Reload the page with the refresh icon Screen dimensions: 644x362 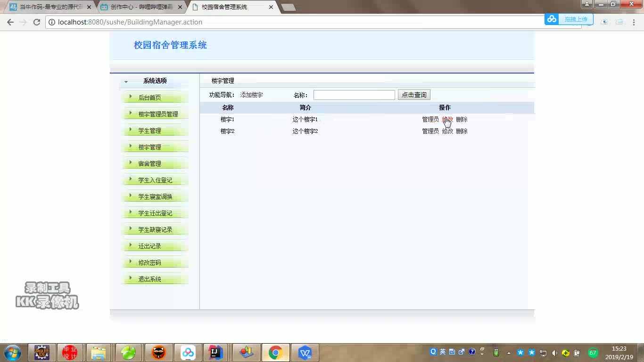pos(36,22)
